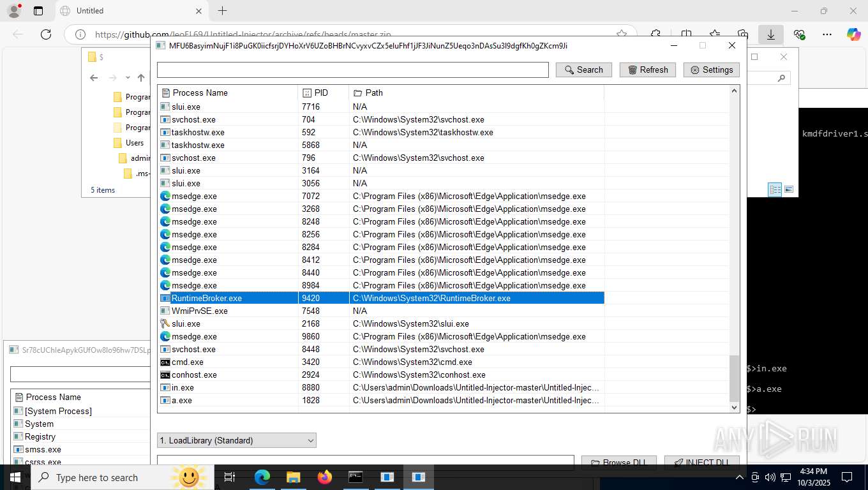Select slui.exe with PID 7716

pyautogui.click(x=381, y=107)
